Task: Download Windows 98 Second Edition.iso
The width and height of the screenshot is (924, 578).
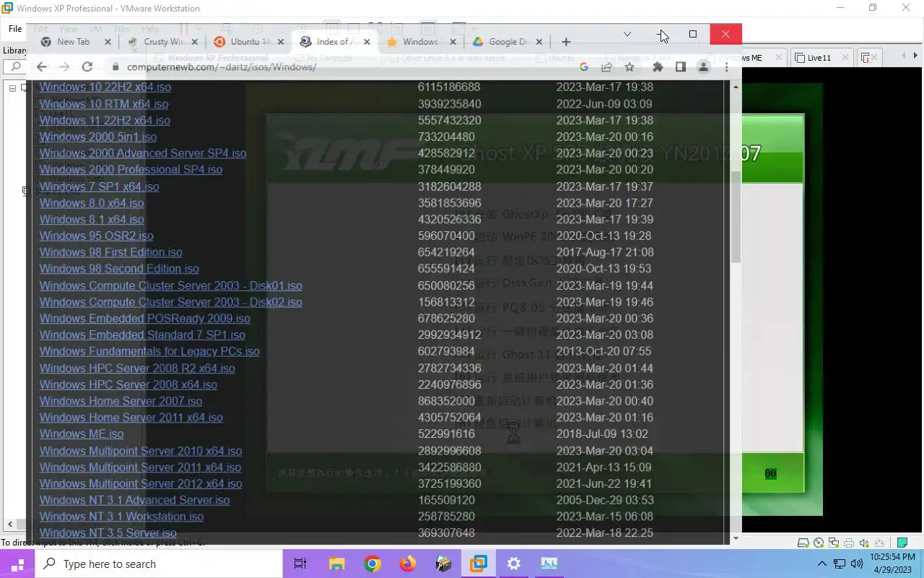Action: [x=119, y=269]
